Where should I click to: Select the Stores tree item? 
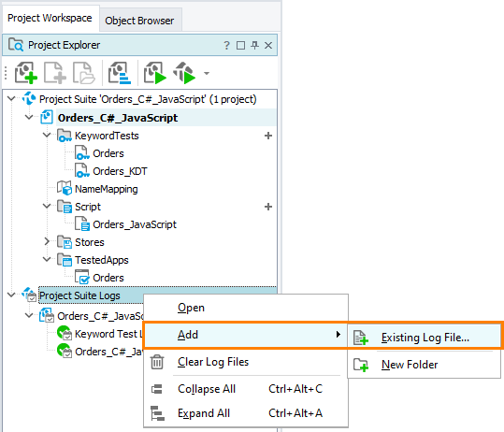[90, 242]
